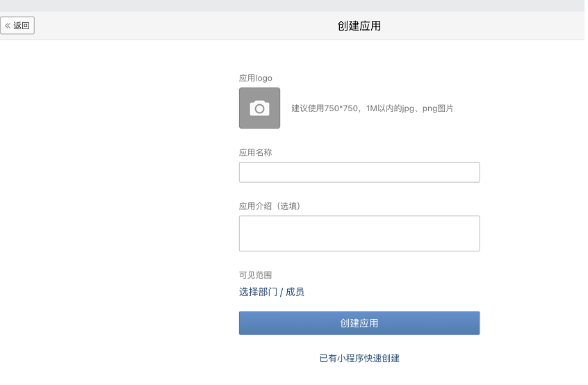This screenshot has height=385, width=588.
Task: Focus the 应用名称 text input
Action: click(359, 172)
